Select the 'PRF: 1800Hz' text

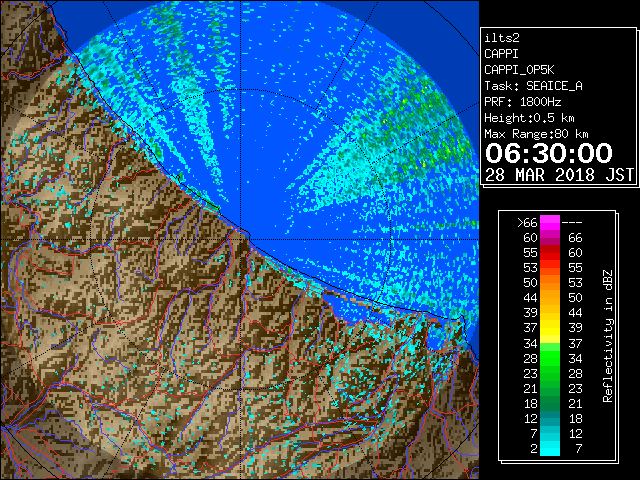coord(522,102)
